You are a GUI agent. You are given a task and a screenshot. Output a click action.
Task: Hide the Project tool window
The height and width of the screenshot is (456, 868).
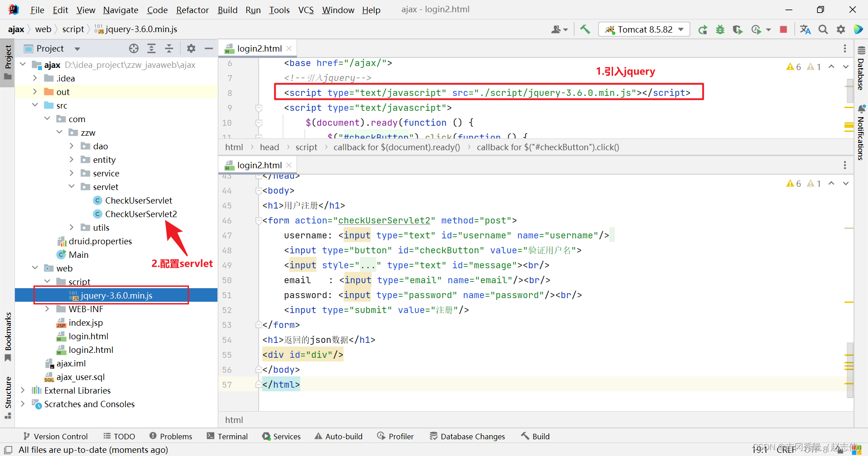pyautogui.click(x=209, y=48)
